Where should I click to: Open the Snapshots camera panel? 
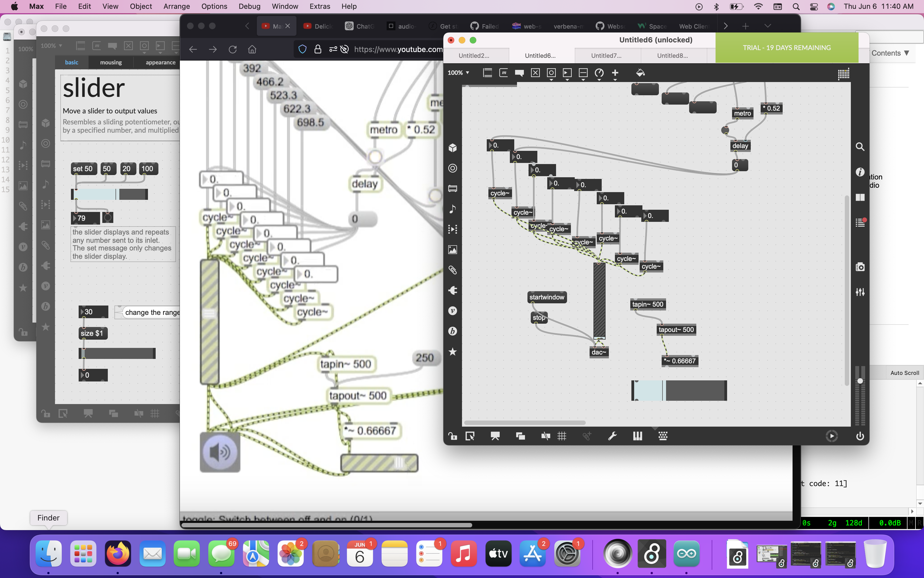[860, 267]
